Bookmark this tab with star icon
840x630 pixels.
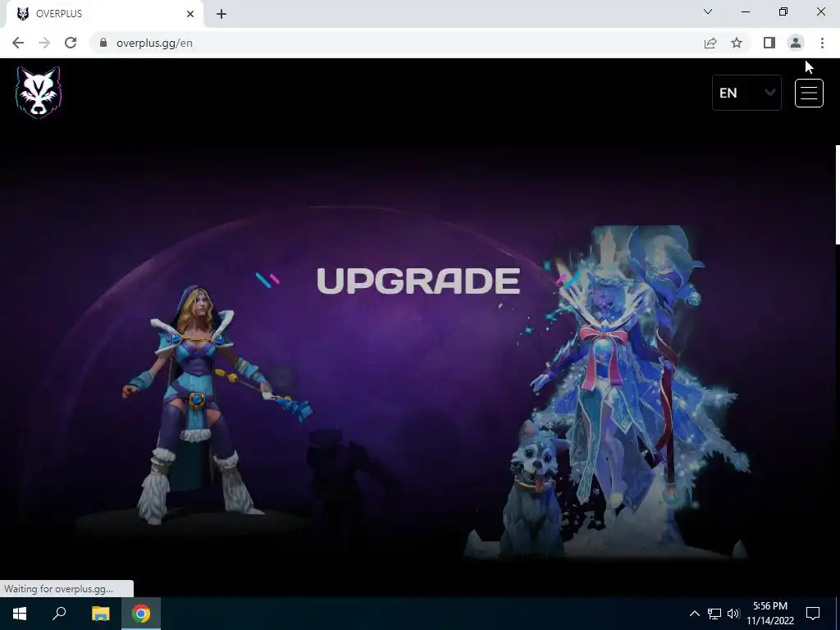pos(737,43)
